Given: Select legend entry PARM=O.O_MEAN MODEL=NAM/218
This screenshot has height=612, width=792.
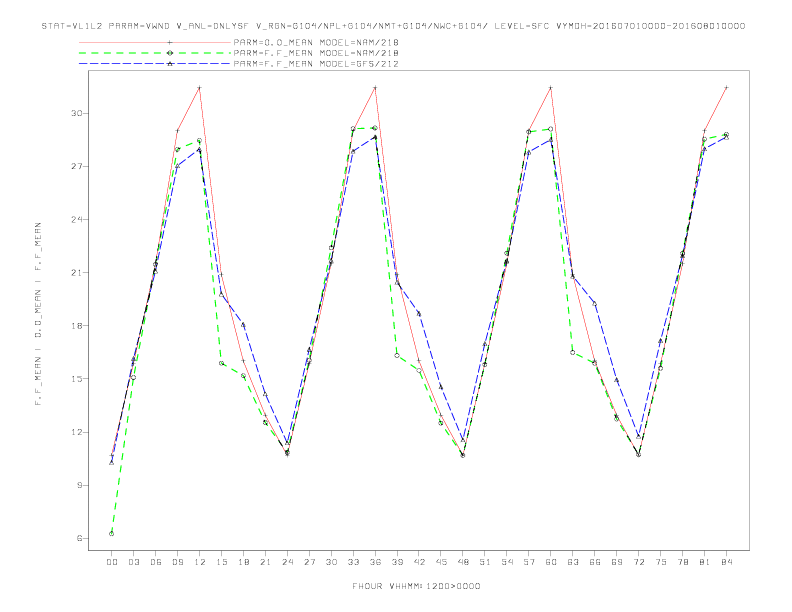Looking at the screenshot, I should point(316,42).
